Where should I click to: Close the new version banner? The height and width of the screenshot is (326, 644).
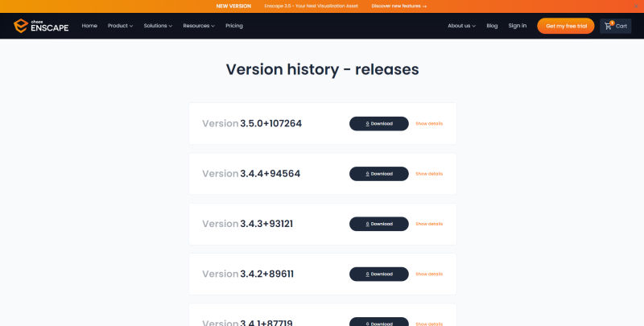tap(636, 6)
